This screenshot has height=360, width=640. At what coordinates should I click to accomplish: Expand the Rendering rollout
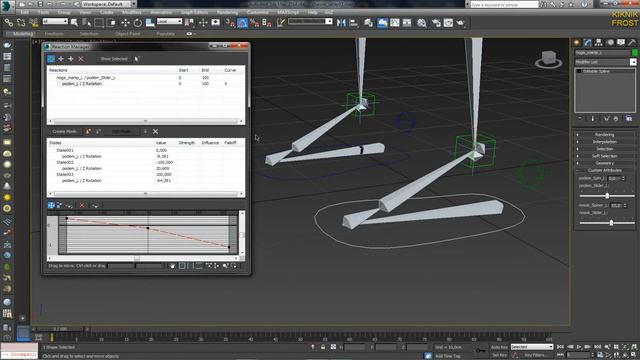(x=604, y=135)
